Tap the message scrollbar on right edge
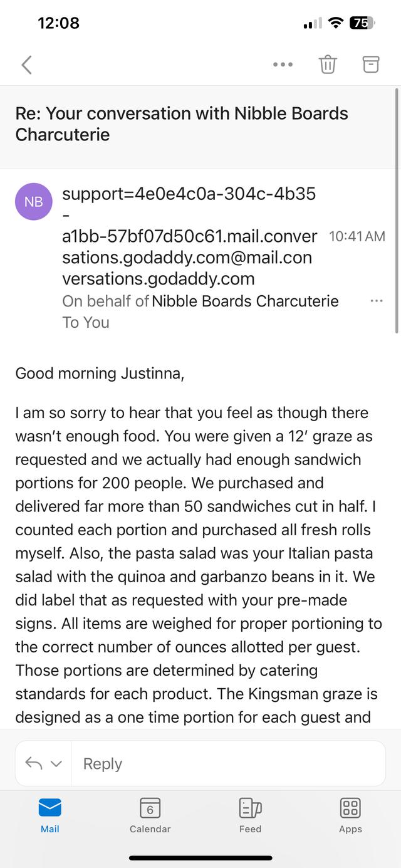 tap(397, 211)
